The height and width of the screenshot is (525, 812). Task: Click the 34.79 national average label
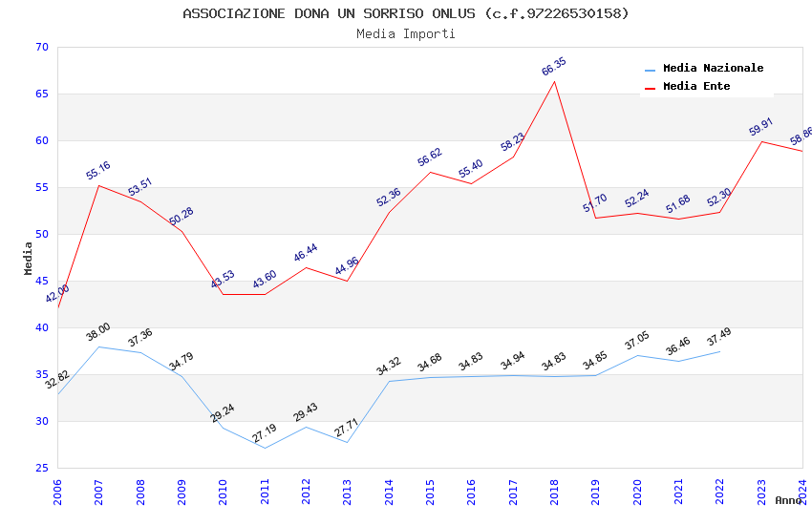(181, 361)
